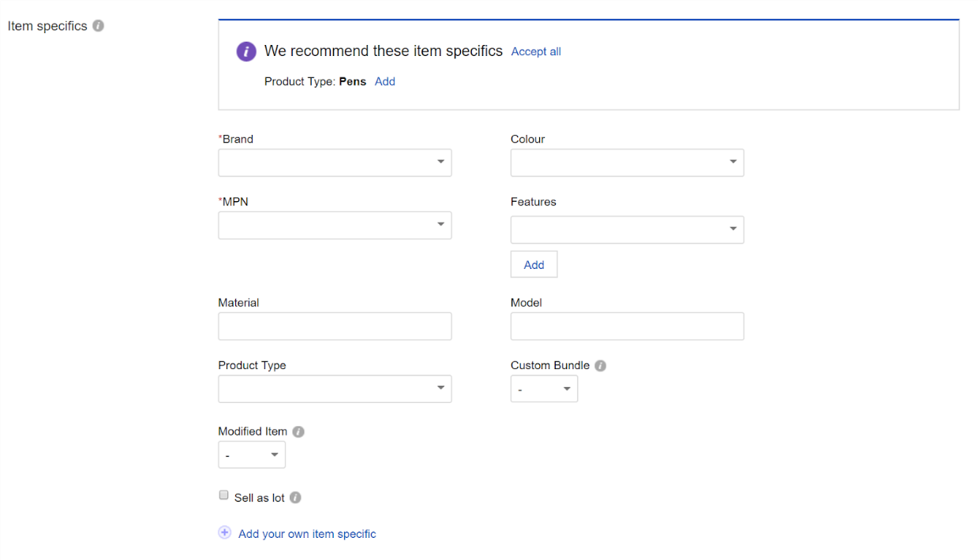Click info icon beside Sell as lot
978x560 pixels.
point(295,498)
